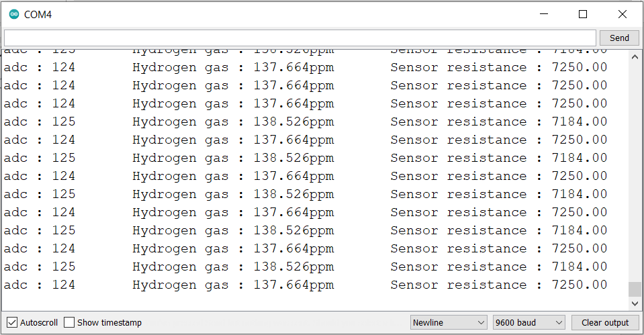This screenshot has height=335, width=644.
Task: Maximize the COM4 serial monitor window
Action: 583,14
